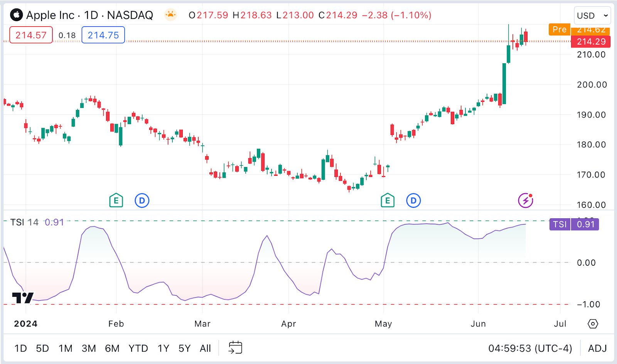This screenshot has width=617, height=364.
Task: Click the TradingView logo
Action: (x=23, y=298)
